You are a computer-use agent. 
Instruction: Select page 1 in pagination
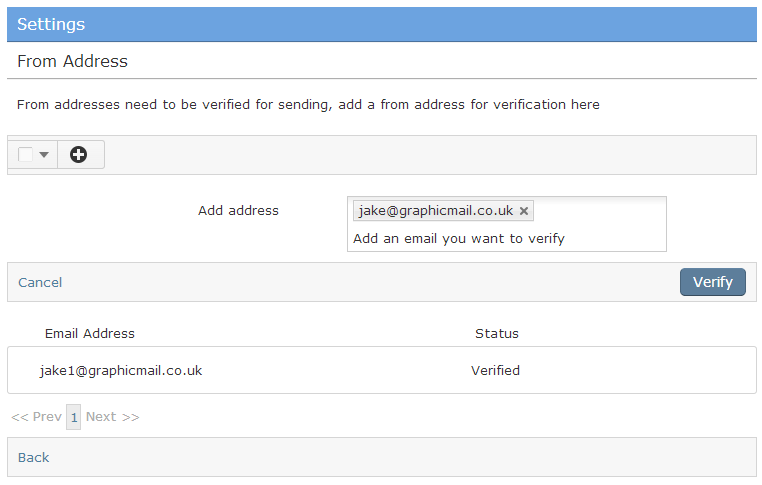73,417
